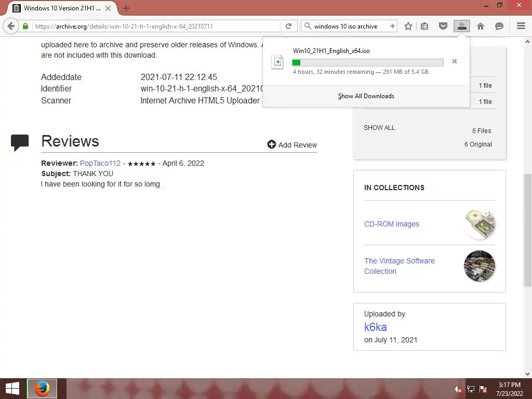The image size is (532, 399).
Task: Open the bookmarks list icon
Action: click(424, 26)
